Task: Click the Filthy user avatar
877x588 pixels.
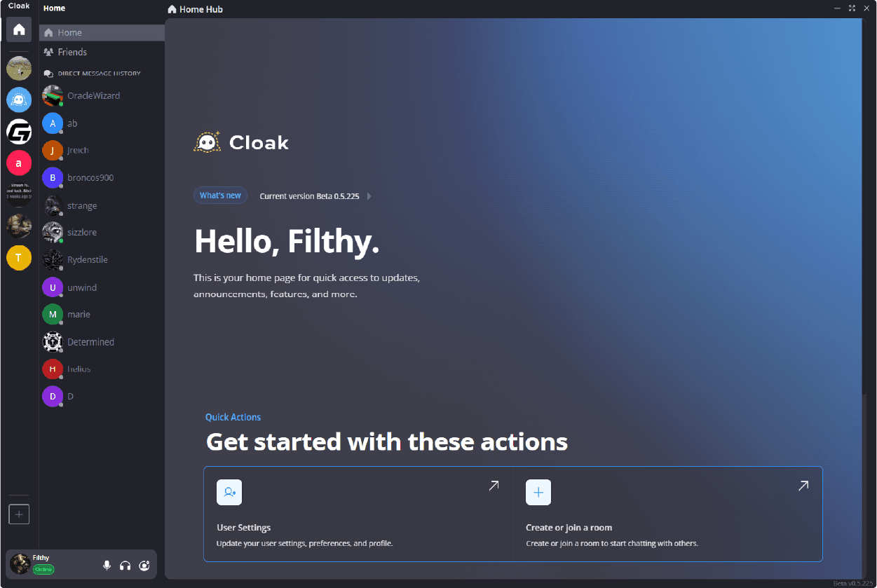Action: [20, 563]
